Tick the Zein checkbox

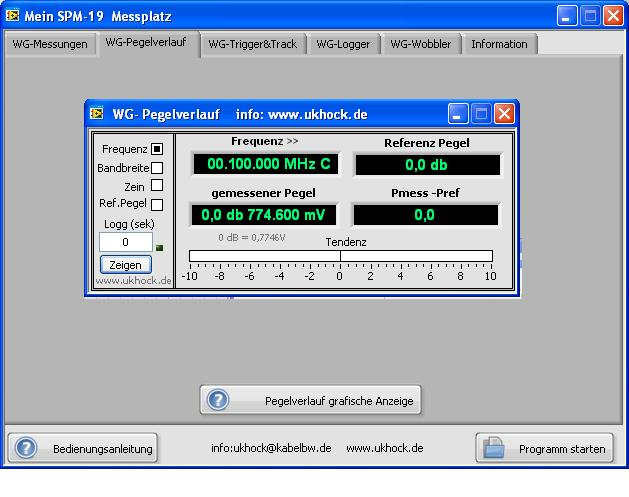click(157, 185)
